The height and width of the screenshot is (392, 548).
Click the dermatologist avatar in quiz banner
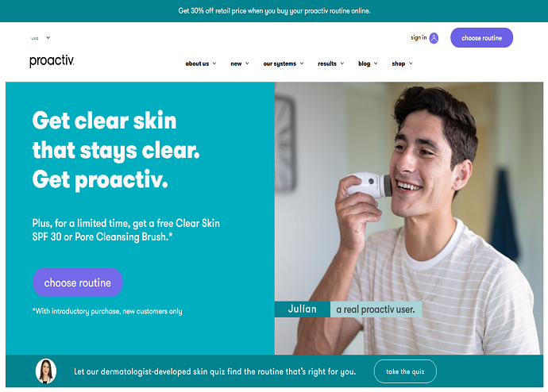click(x=46, y=371)
